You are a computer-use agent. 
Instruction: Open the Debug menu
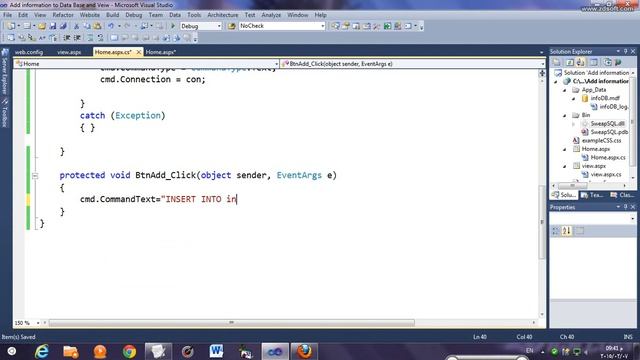point(133,15)
